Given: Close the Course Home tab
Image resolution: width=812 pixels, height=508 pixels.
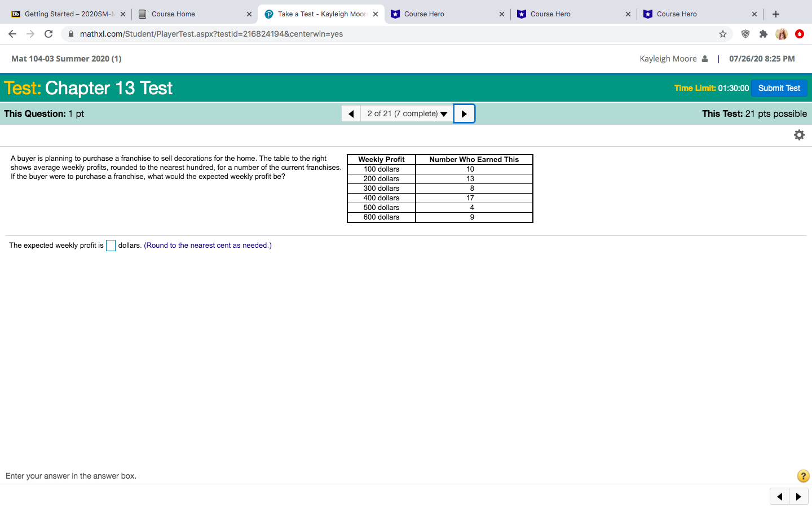Looking at the screenshot, I should click(x=249, y=14).
